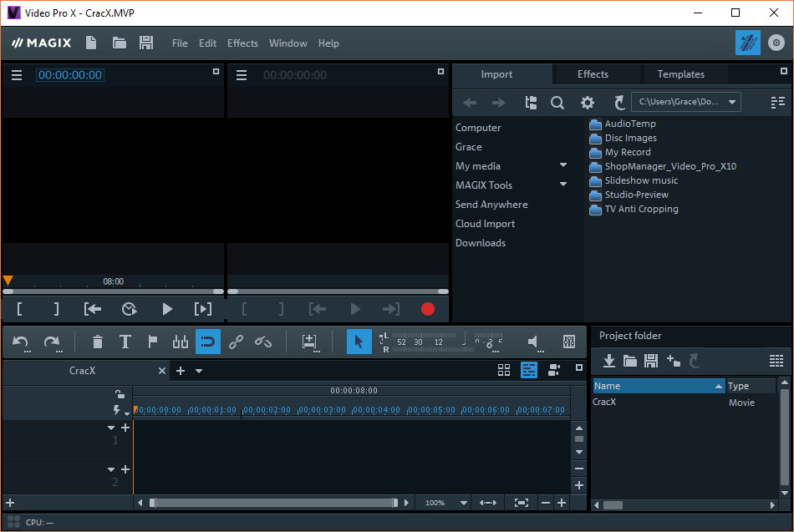Switch to the Templates tab
The image size is (794, 532).
click(680, 74)
